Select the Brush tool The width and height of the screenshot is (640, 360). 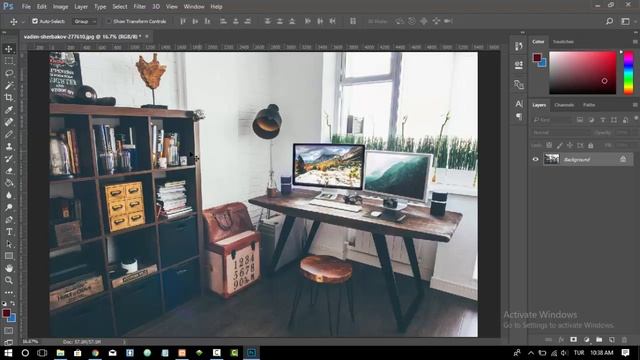tap(9, 134)
